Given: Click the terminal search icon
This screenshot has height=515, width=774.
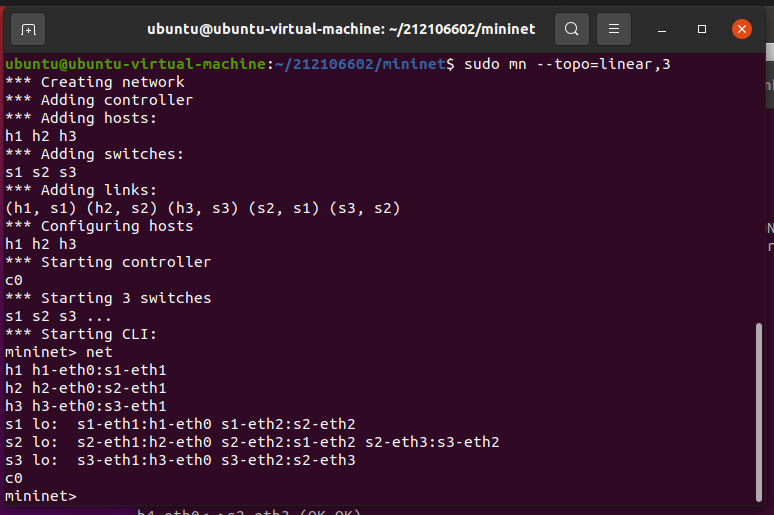Looking at the screenshot, I should click(x=571, y=29).
